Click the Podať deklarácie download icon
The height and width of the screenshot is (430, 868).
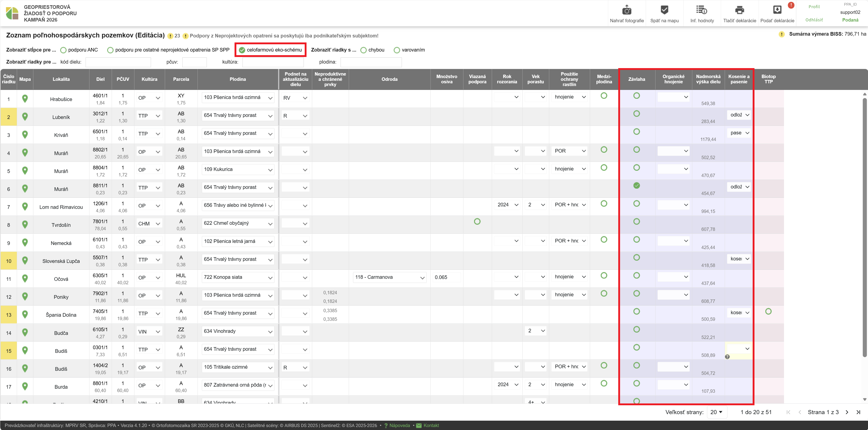coord(777,10)
